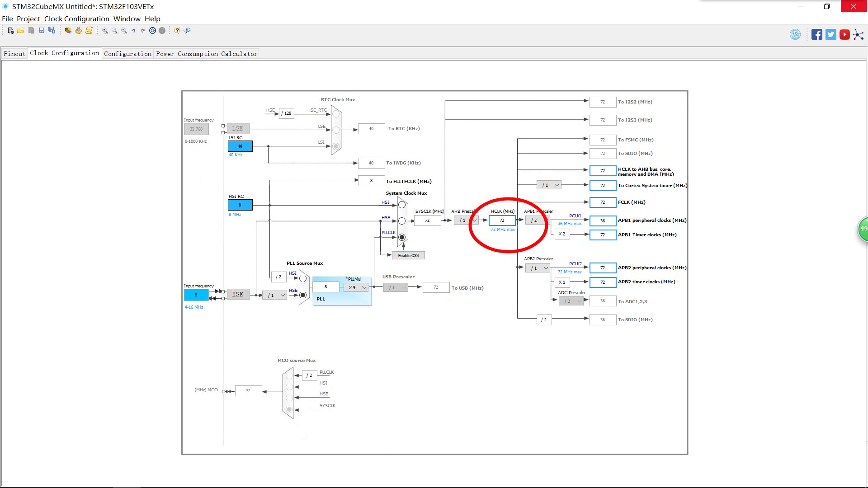Click the HSE Input frequency 8 field
868x488 pixels.
[x=196, y=295]
